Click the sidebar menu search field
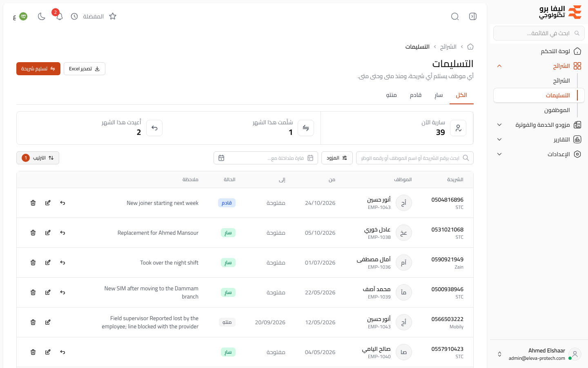588x368 pixels. tap(539, 33)
